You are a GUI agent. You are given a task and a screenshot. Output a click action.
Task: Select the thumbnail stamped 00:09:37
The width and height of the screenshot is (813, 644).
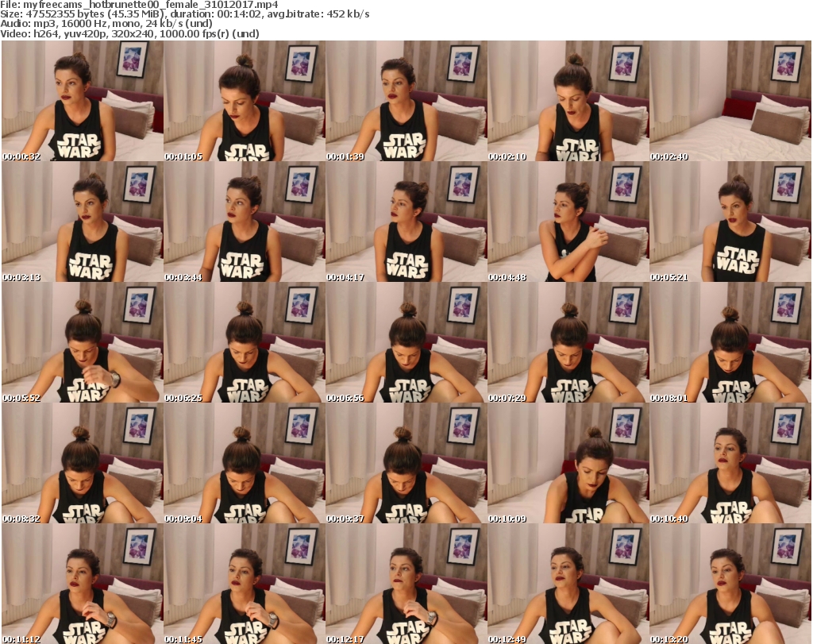tap(406, 463)
